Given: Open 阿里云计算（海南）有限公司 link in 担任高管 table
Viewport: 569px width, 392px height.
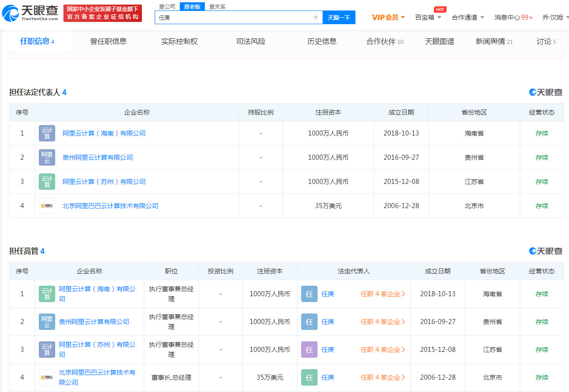Looking at the screenshot, I should [x=97, y=294].
